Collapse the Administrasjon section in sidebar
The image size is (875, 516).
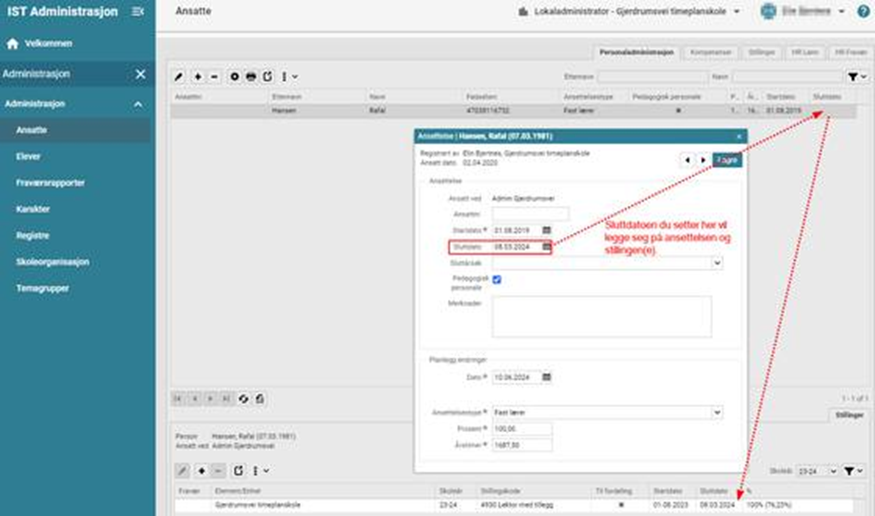[138, 104]
